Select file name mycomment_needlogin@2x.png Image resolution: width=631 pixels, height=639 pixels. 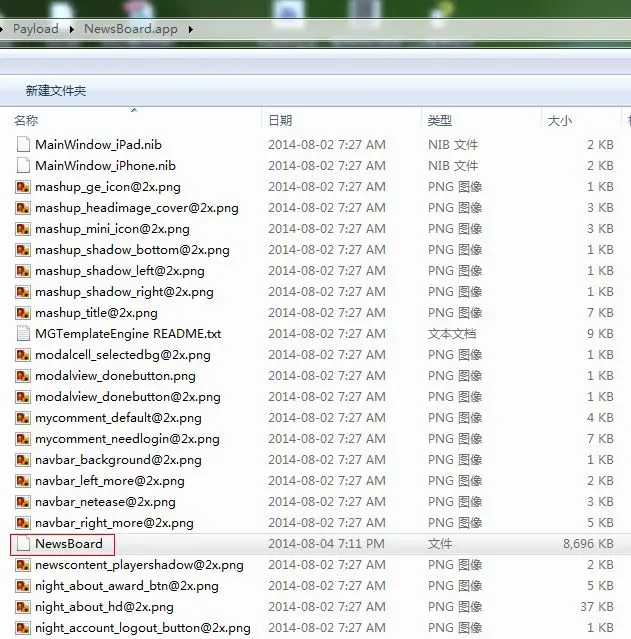(x=128, y=439)
